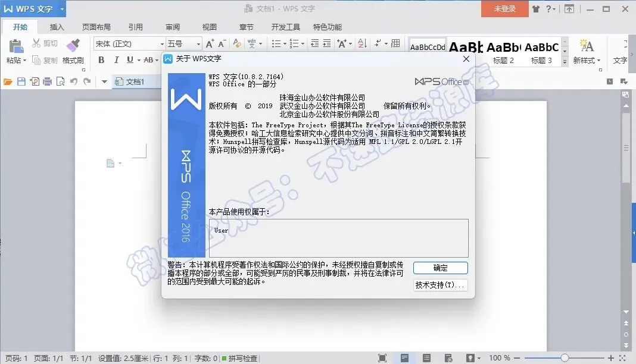Toggle Bold formatting
Viewport: 636px width, 364px height.
pos(101,60)
